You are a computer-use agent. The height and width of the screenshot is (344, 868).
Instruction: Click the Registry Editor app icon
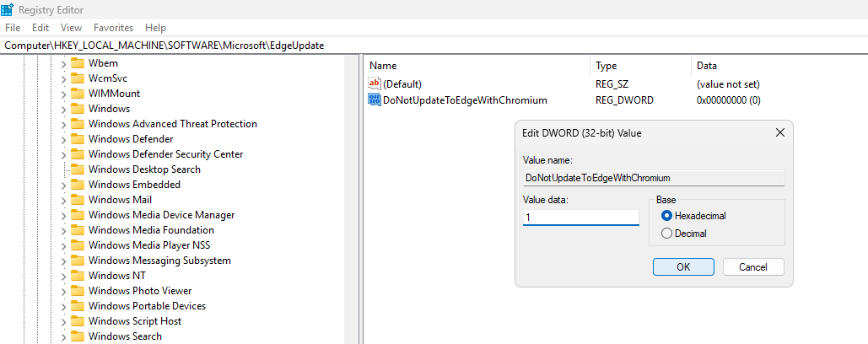(x=8, y=11)
